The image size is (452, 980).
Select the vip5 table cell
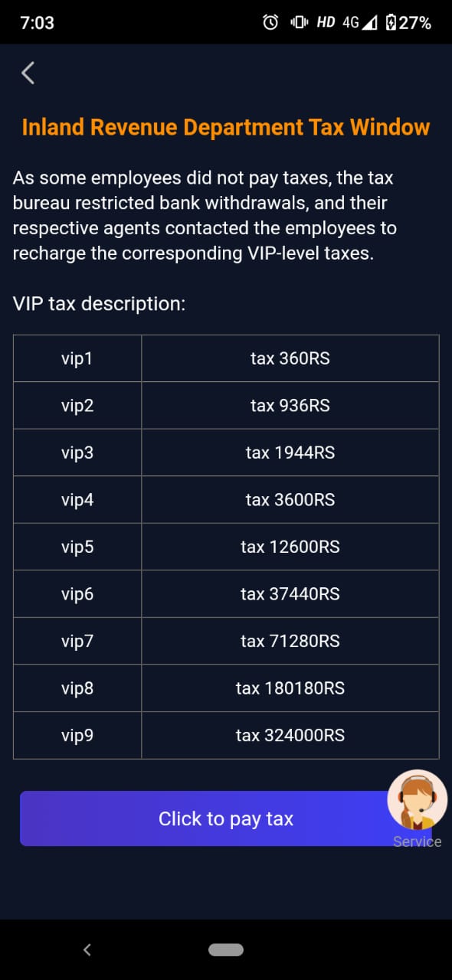coord(77,547)
